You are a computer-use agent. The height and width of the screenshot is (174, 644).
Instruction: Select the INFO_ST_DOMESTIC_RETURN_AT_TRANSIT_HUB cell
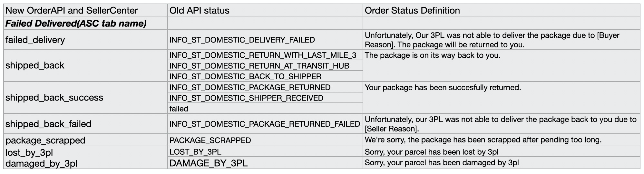[x=265, y=66]
